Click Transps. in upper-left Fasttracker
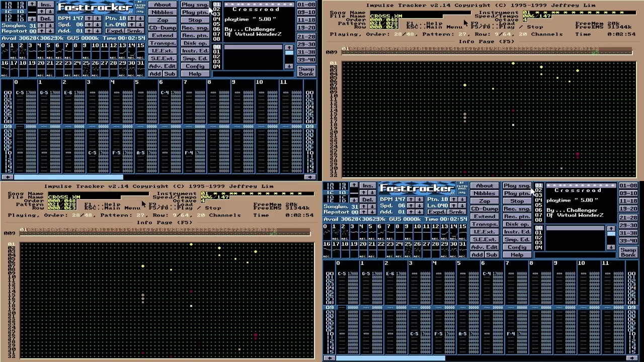This screenshot has width=644, height=362. (x=163, y=43)
